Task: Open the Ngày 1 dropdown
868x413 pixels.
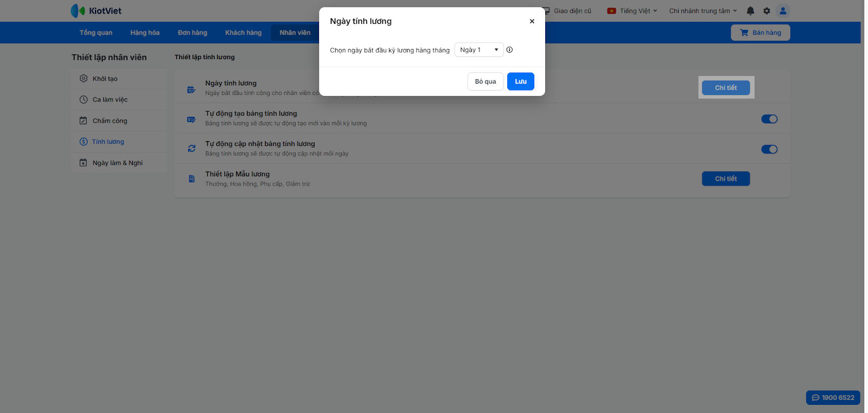Action: pyautogui.click(x=479, y=50)
